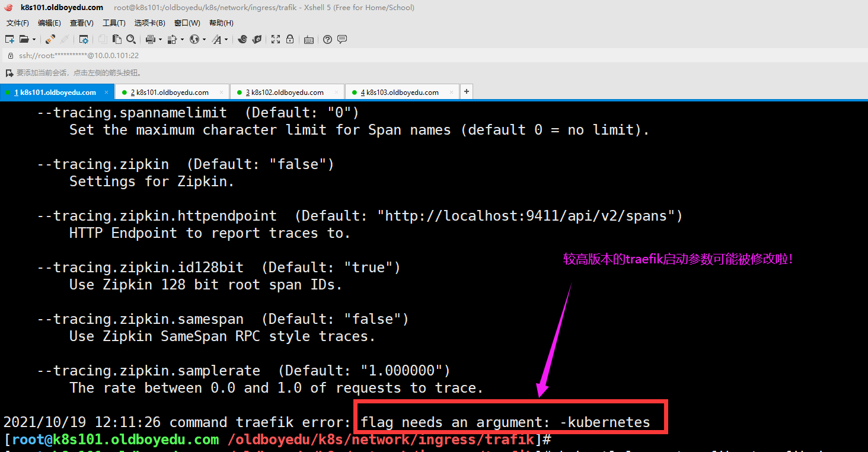Expand the Font dropdown arrow

coord(226,40)
